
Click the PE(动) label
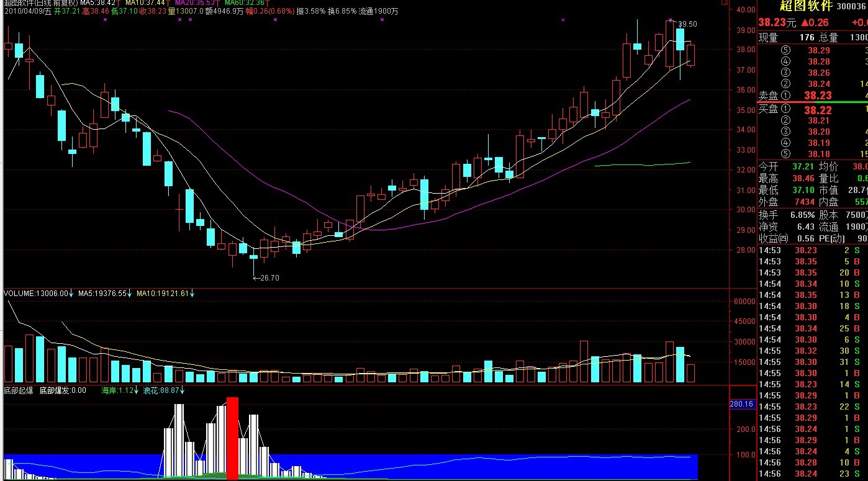click(832, 238)
